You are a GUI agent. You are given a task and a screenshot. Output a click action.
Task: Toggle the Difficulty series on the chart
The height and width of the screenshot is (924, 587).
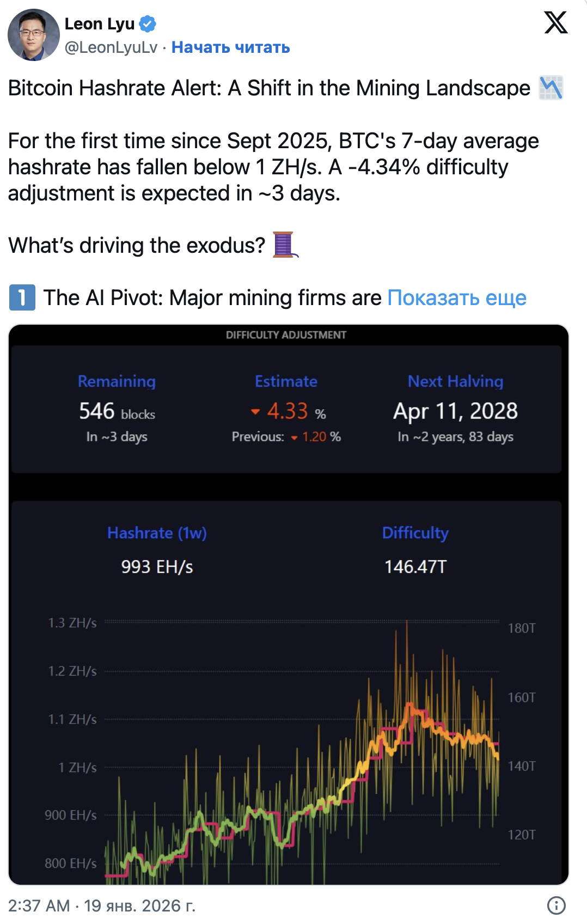pos(415,533)
